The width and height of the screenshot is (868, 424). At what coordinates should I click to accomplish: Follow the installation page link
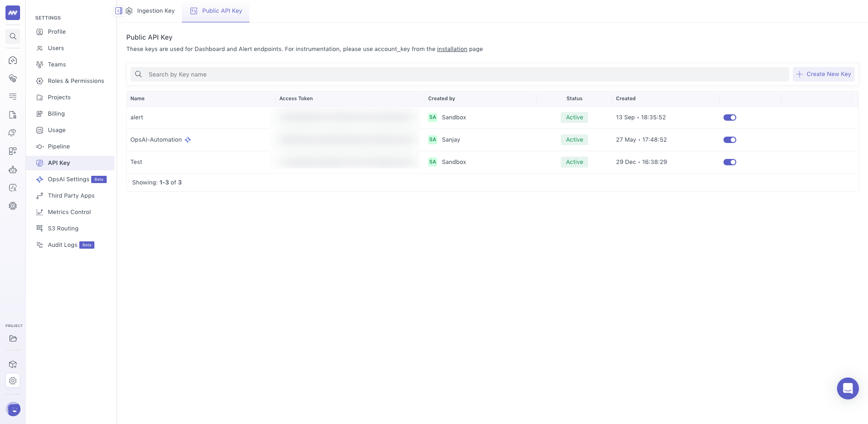pos(452,49)
